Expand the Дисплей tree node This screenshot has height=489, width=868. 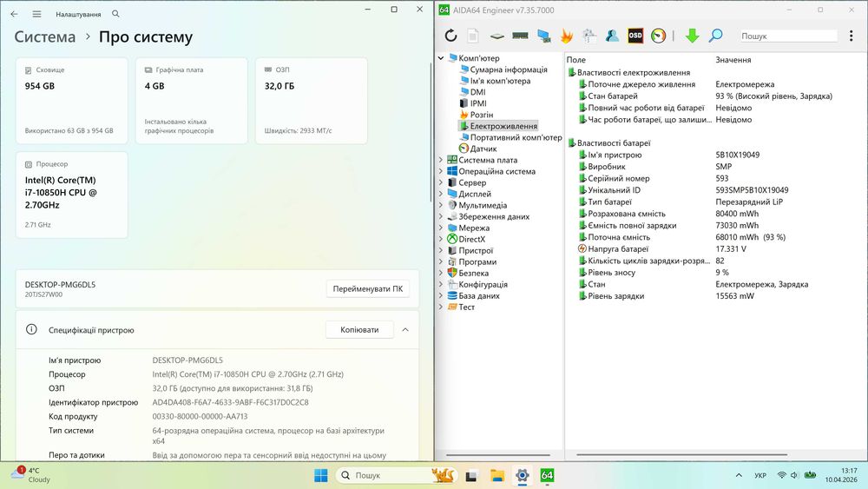pyautogui.click(x=441, y=194)
